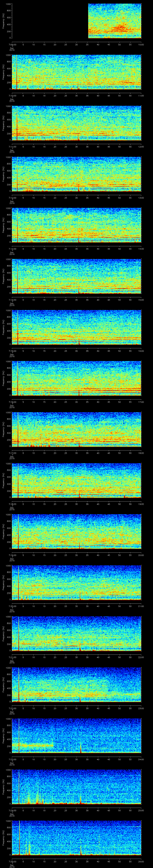This screenshot has height=868, width=153.
Task: Click the 7:21:00 start time label
Action: coord(12,657)
